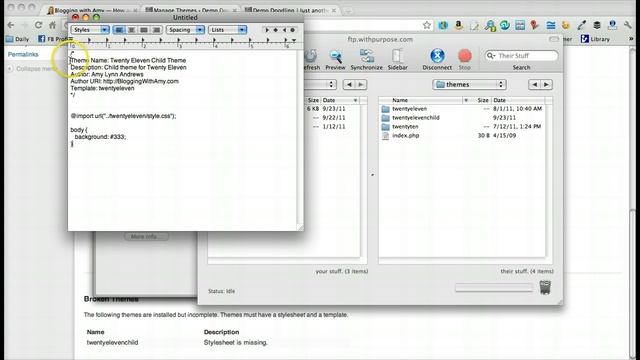Click twentyelevenchild in Broken Themes table
The height and width of the screenshot is (360, 640).
coord(112,342)
